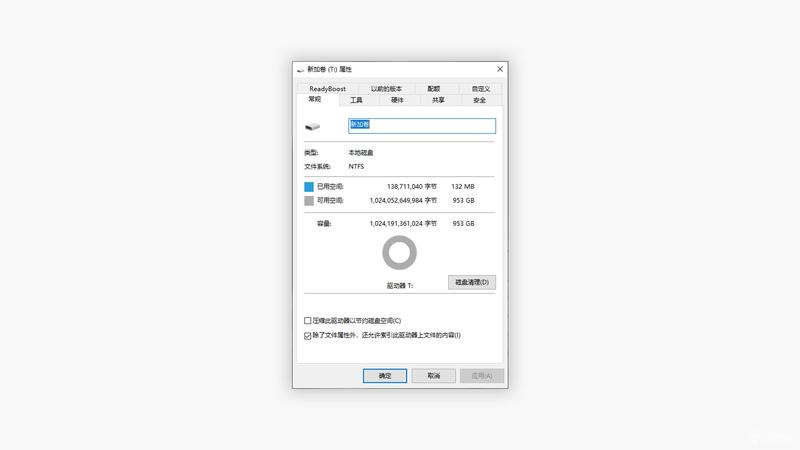Click the 132 MB used size
This screenshot has width=800, height=450.
(463, 187)
